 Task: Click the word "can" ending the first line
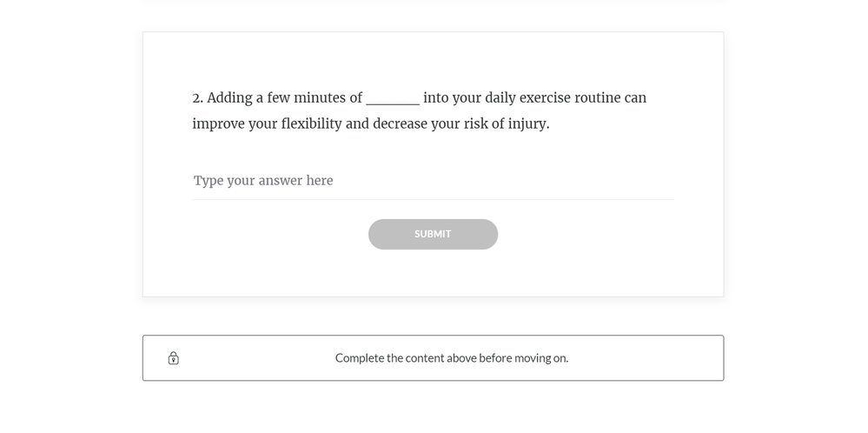coord(635,98)
